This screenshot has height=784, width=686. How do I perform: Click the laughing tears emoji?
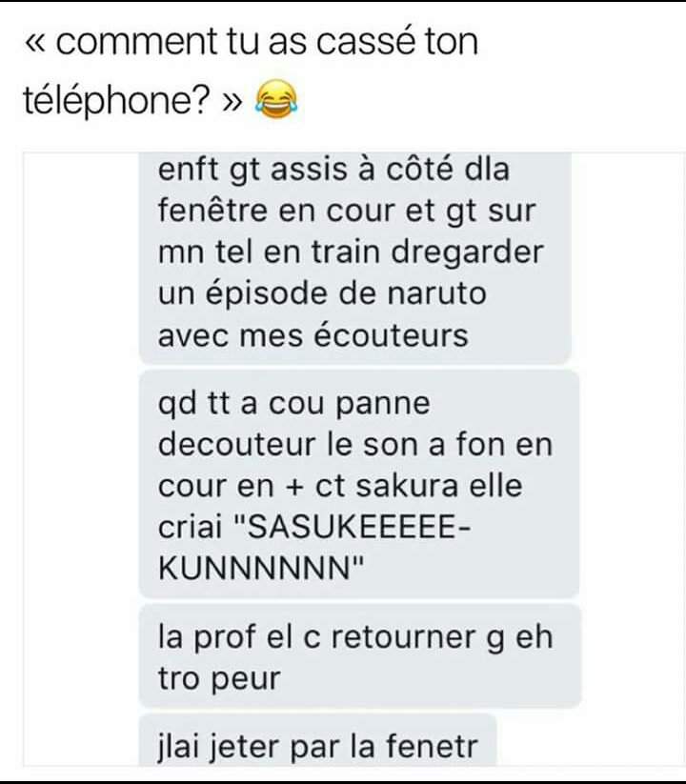tap(276, 100)
